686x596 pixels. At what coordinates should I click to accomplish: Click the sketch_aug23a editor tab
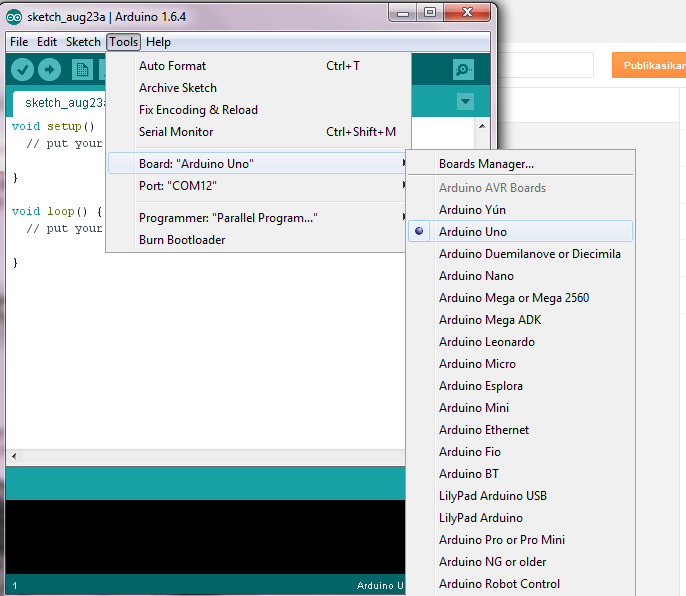60,103
